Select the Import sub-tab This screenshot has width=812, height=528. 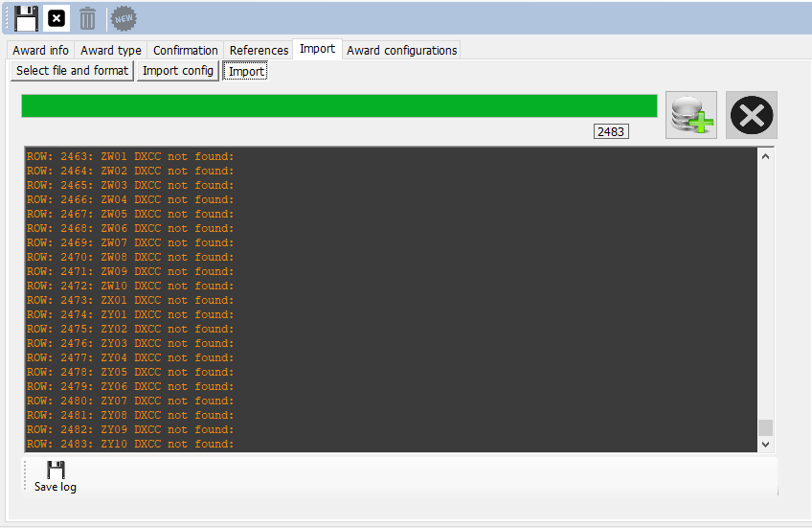pos(246,71)
